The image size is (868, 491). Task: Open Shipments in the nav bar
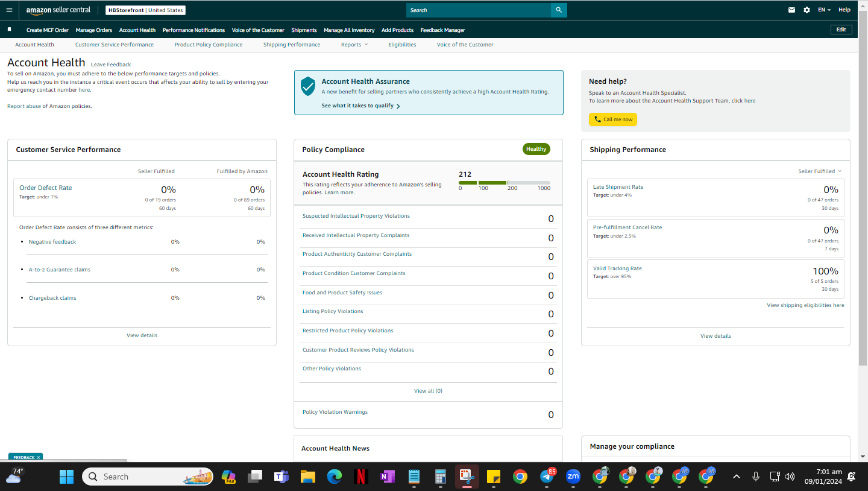coord(304,30)
